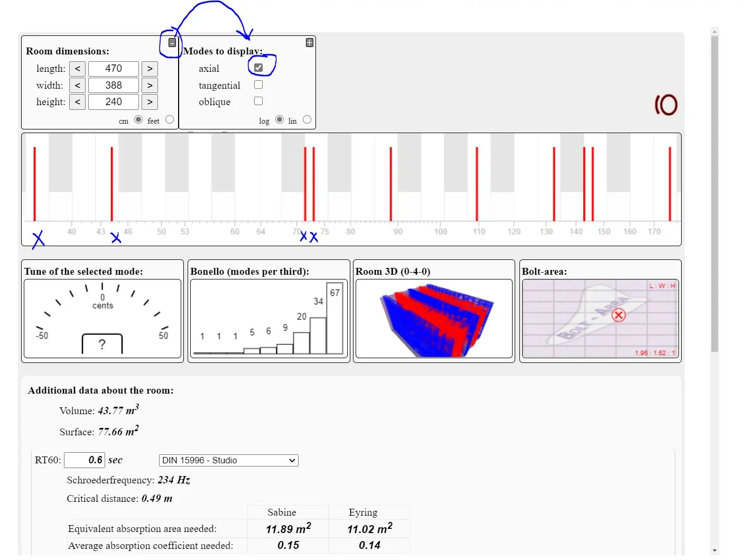
Task: Select the red mode line near 110 Hz
Action: (x=477, y=184)
